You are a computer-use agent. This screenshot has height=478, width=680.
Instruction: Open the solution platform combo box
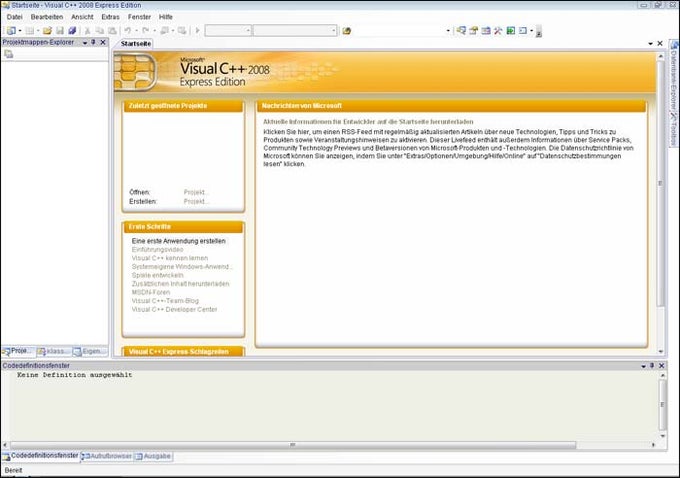[295, 30]
